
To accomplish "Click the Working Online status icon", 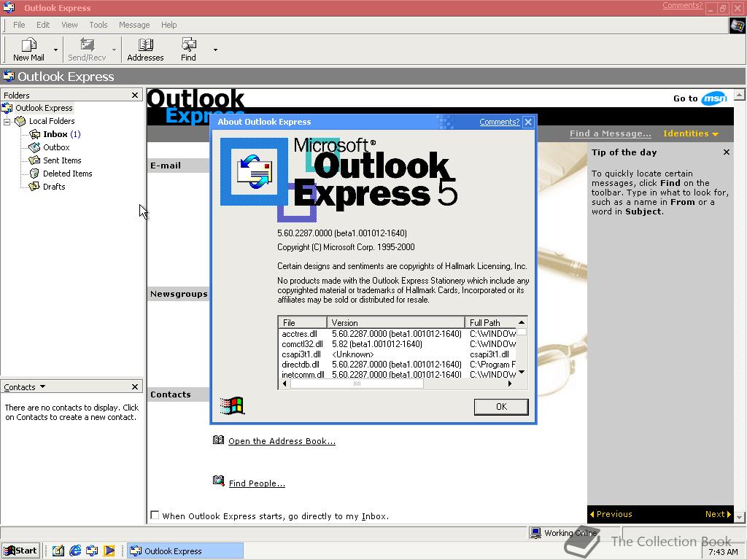I will tap(536, 533).
